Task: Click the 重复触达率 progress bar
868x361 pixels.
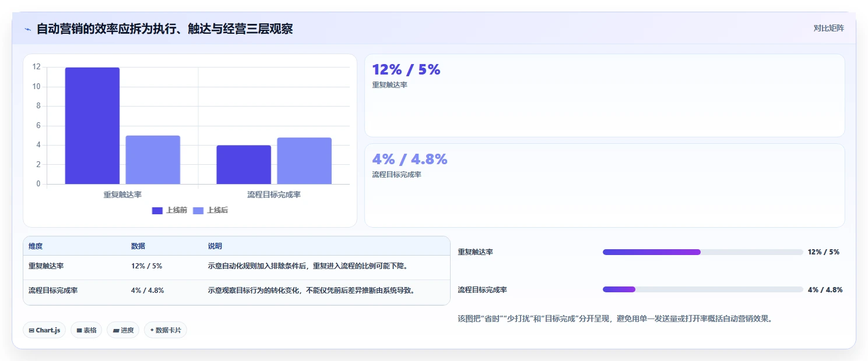Action: 703,252
